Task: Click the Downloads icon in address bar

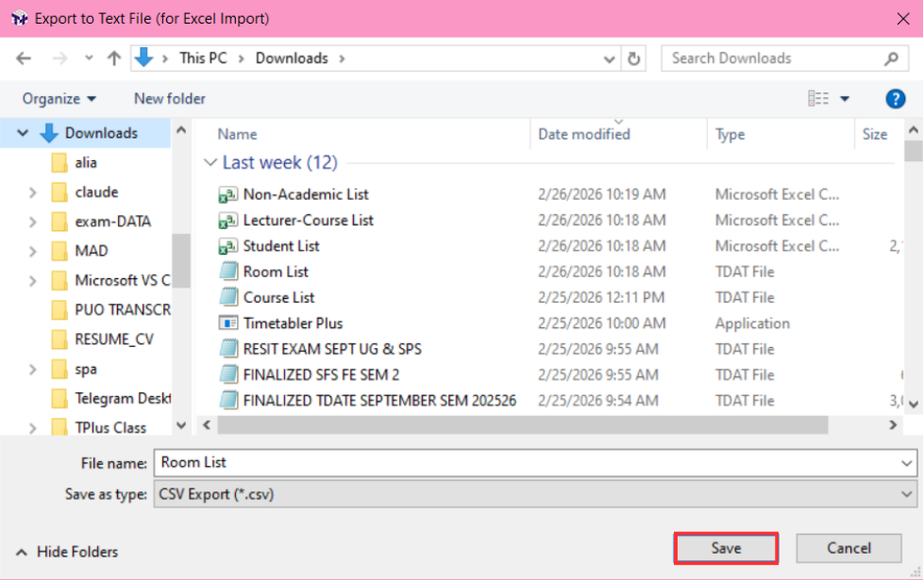Action: (143, 58)
